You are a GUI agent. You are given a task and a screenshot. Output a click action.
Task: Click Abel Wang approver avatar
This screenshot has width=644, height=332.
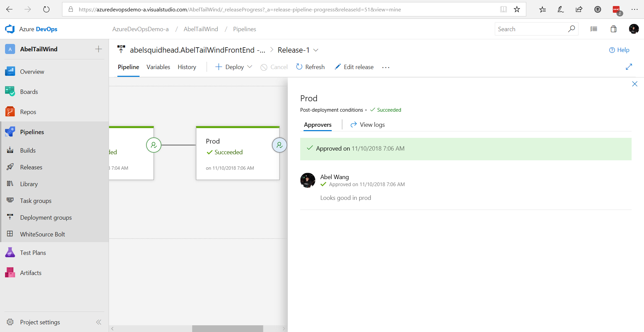point(308,180)
